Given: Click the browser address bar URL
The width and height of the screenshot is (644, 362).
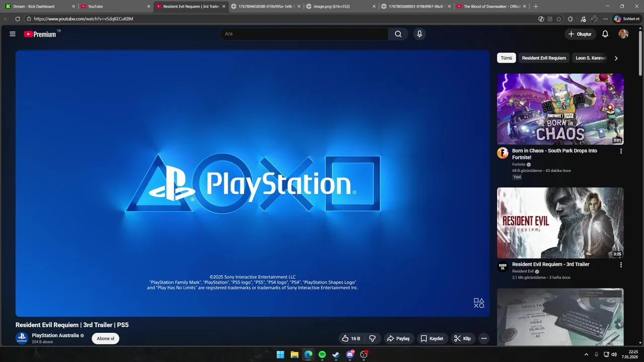Looking at the screenshot, I should coord(84,19).
